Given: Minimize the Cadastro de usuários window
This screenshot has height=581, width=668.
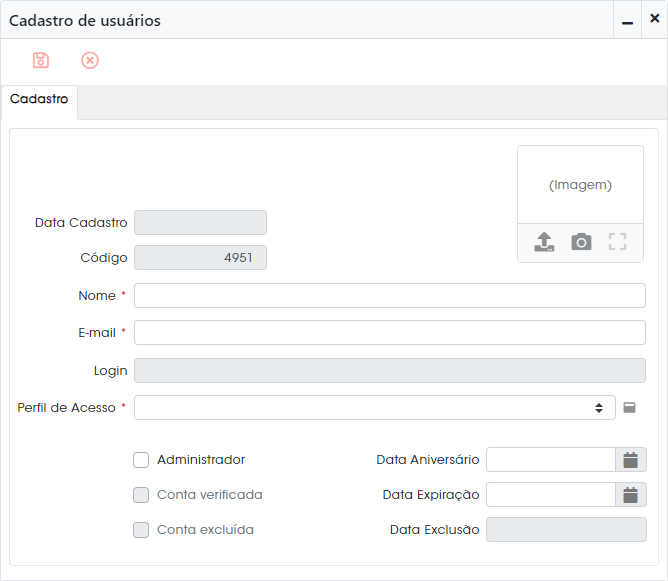Looking at the screenshot, I should [x=627, y=20].
